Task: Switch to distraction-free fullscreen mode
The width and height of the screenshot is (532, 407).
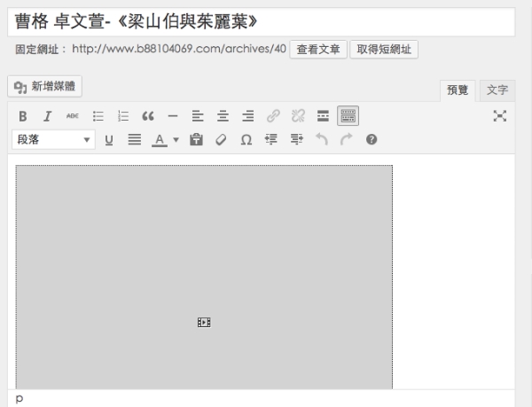Action: point(500,116)
